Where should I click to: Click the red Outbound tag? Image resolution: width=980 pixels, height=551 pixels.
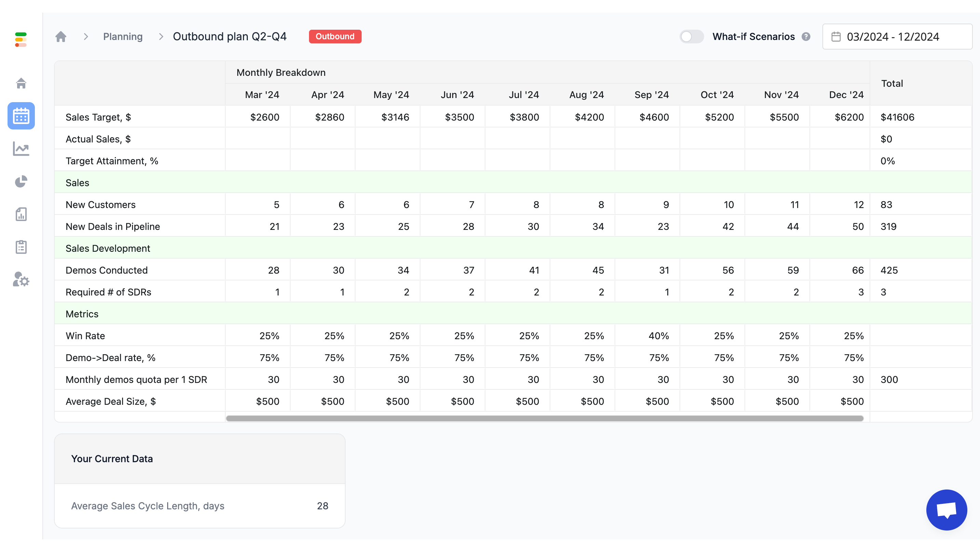pos(335,37)
